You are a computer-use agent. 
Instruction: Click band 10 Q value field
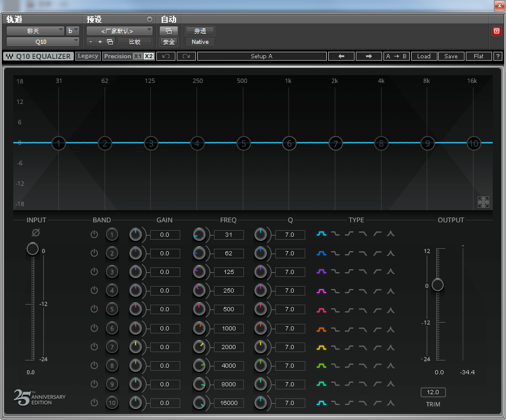290,403
